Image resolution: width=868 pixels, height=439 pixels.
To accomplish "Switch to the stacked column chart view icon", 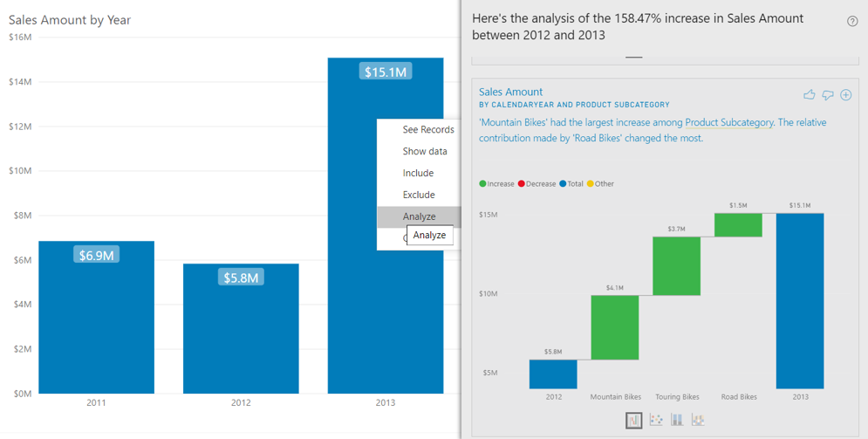I will pos(676,420).
